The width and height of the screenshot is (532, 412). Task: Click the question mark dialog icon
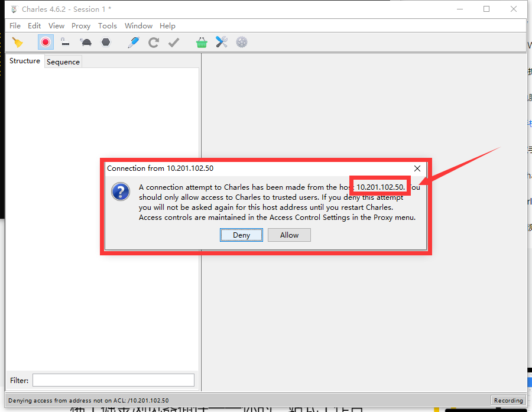121,192
